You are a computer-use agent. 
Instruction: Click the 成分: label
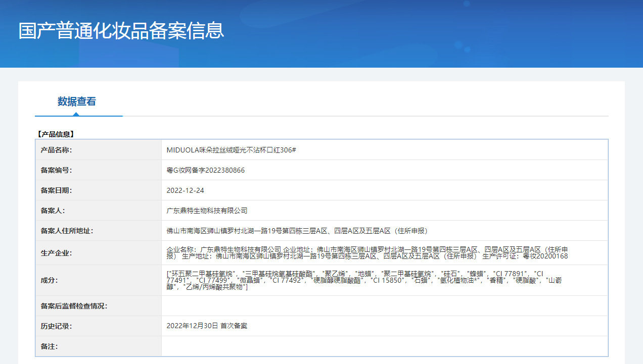coord(50,280)
